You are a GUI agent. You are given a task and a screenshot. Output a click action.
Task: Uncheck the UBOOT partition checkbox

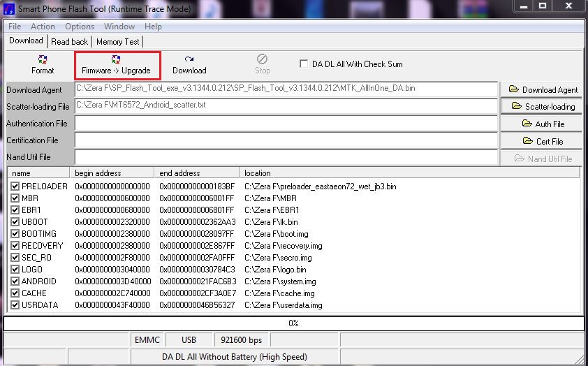[15, 221]
